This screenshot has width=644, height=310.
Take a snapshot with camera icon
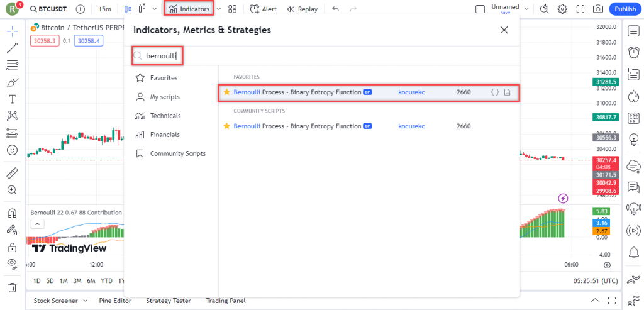598,9
